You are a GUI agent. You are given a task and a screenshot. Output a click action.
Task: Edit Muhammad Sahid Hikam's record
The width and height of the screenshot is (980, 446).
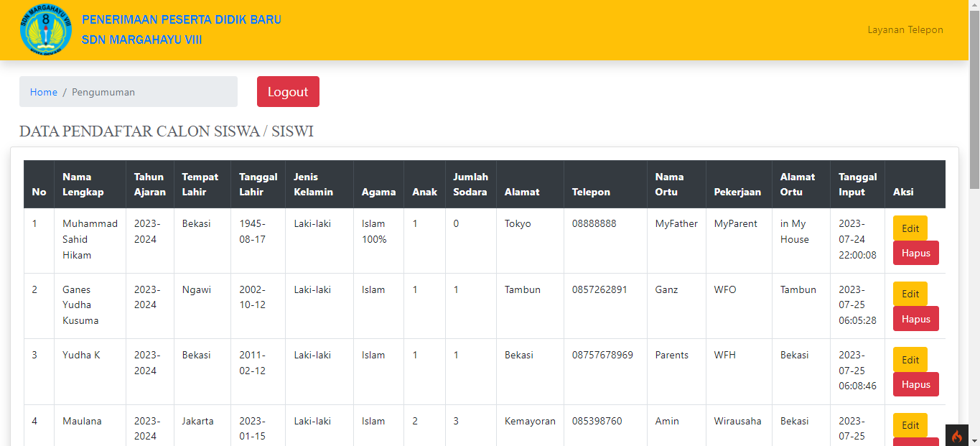click(910, 228)
